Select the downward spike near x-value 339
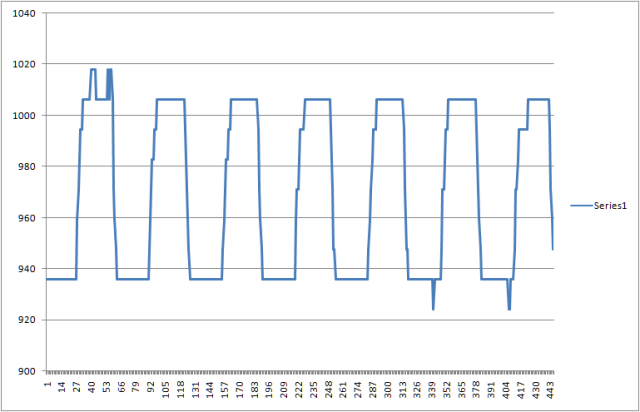The width and height of the screenshot is (640, 412). pos(433,308)
